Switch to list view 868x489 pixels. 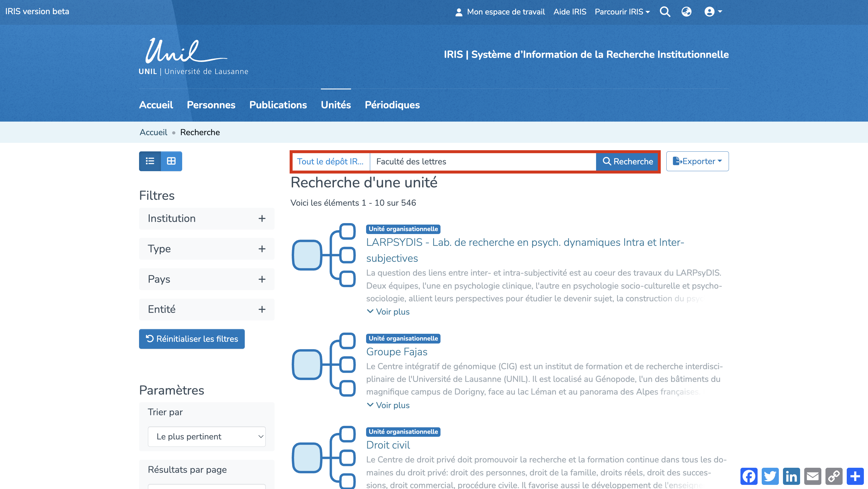[150, 161]
